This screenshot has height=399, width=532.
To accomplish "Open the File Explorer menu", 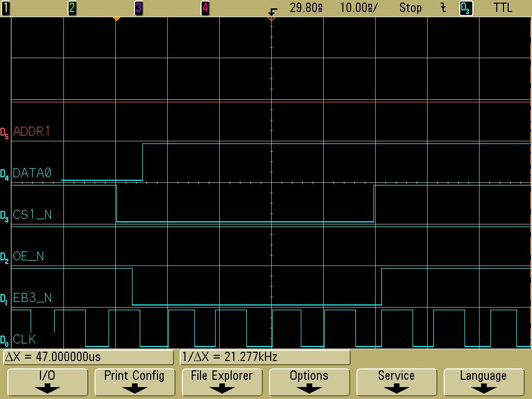I will click(x=221, y=382).
